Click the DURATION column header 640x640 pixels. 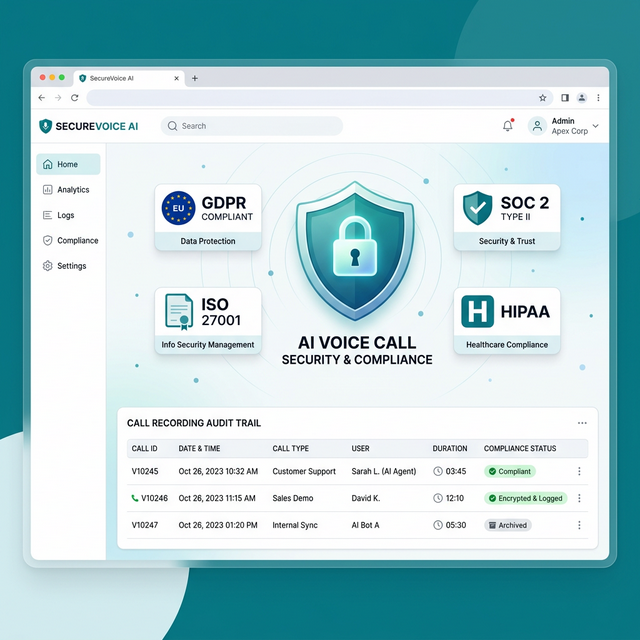pos(450,449)
